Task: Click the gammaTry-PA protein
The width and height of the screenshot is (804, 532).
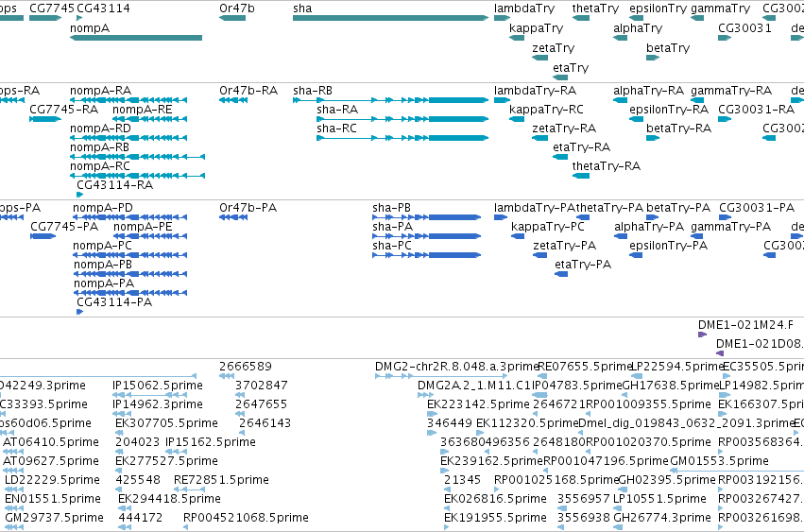Action: click(x=697, y=236)
